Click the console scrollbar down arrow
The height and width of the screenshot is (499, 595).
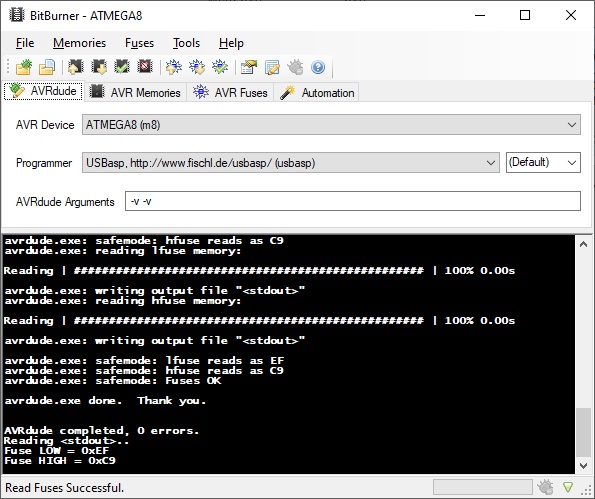584,465
